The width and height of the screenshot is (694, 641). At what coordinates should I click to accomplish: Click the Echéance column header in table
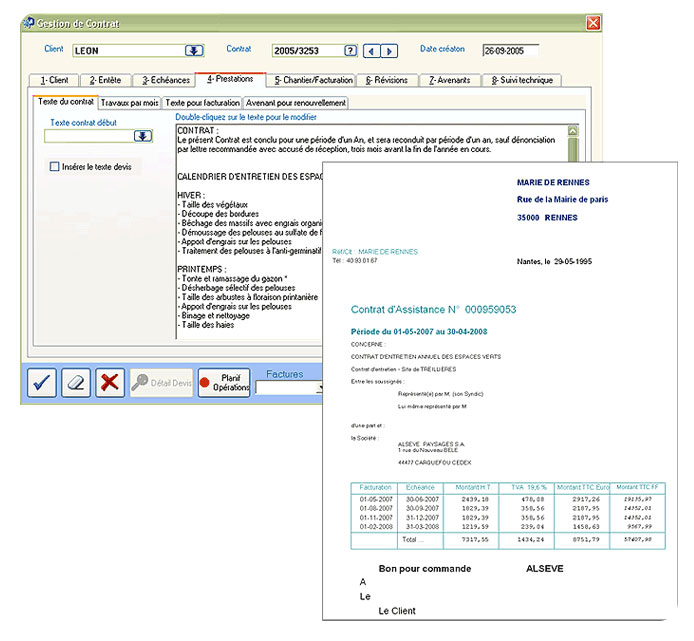point(420,487)
